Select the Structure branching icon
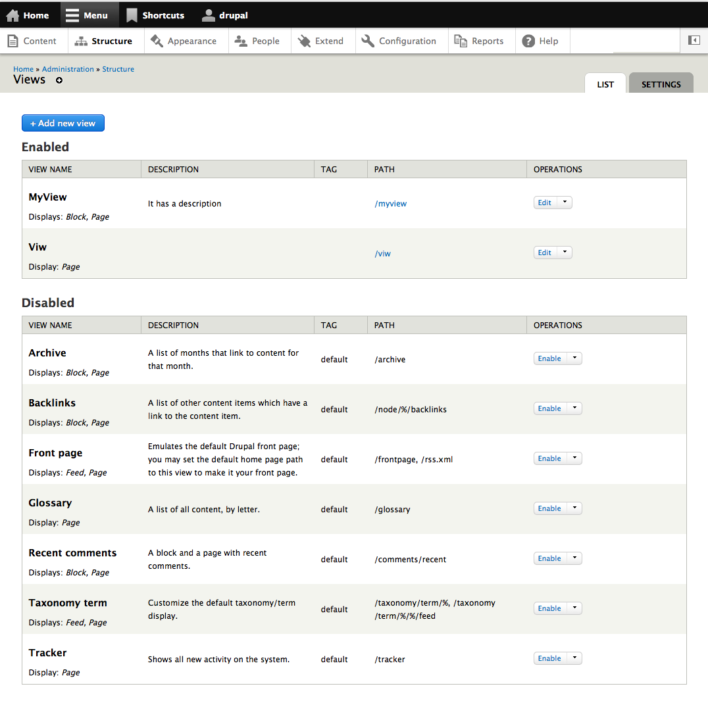The image size is (708, 728). click(x=82, y=40)
